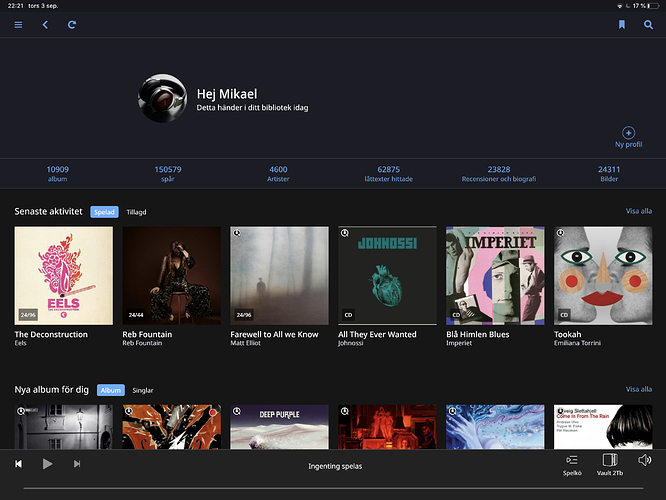Switch to the Singlar tab
Viewport: 666px width, 500px height.
point(143,390)
